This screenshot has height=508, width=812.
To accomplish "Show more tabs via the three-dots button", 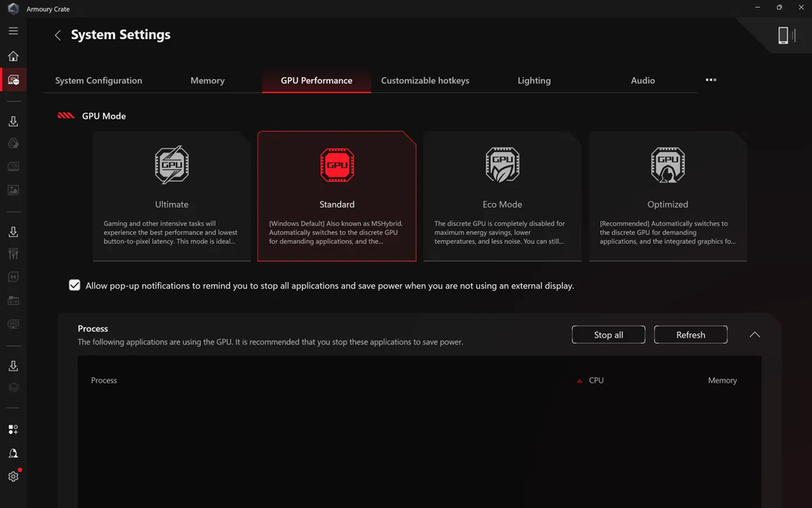I will [x=711, y=80].
